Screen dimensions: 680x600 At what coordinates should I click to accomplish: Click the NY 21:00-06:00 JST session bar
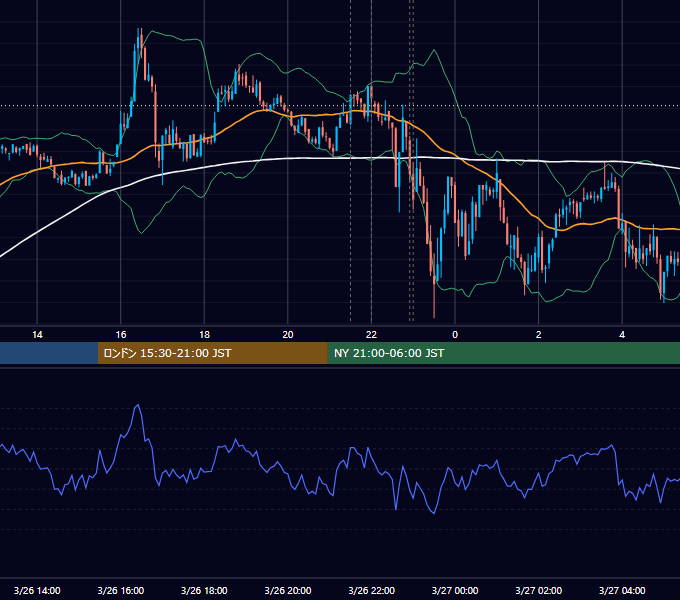pyautogui.click(x=503, y=353)
